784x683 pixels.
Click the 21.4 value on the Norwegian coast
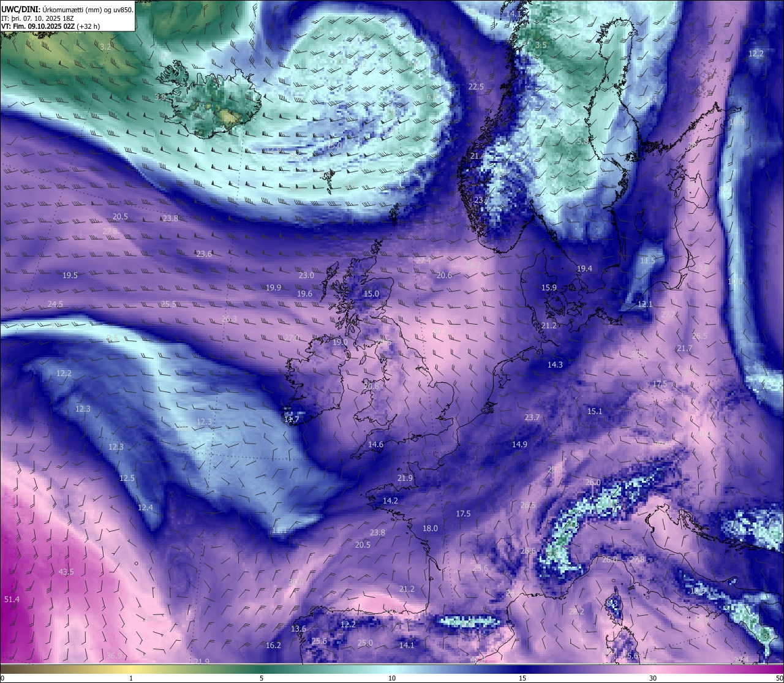478,157
